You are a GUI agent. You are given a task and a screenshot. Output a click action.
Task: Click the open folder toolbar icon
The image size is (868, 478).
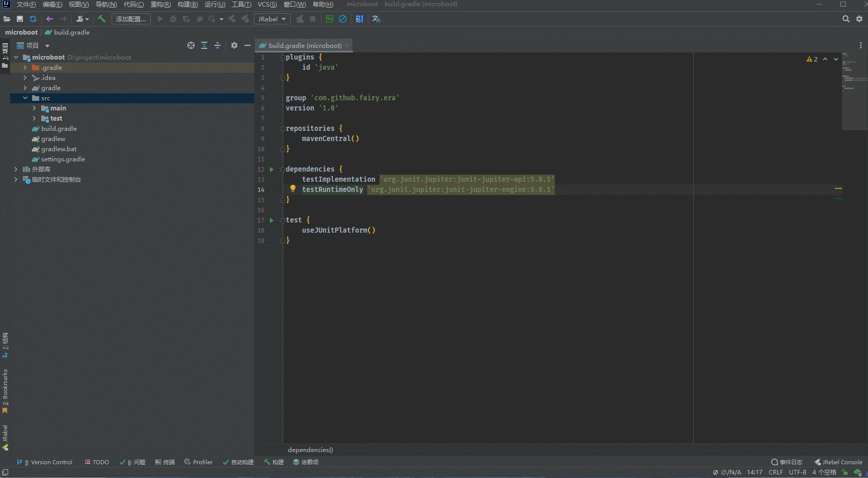tap(7, 19)
